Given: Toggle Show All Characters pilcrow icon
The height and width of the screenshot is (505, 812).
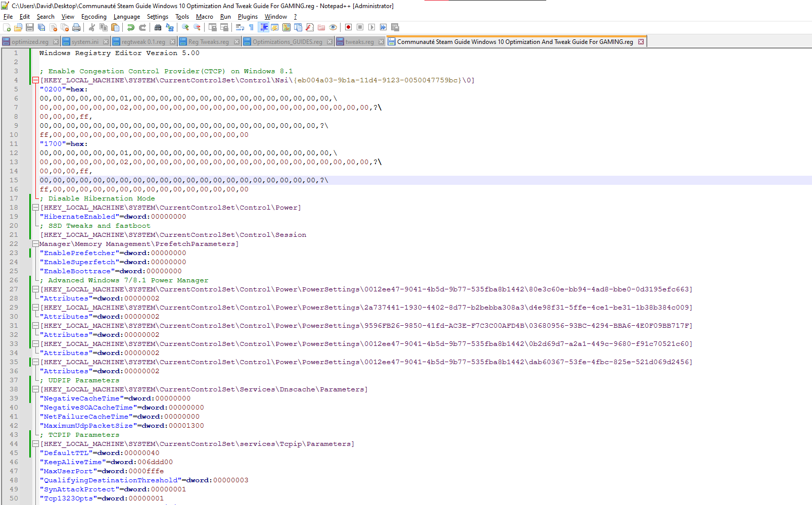Looking at the screenshot, I should [252, 27].
